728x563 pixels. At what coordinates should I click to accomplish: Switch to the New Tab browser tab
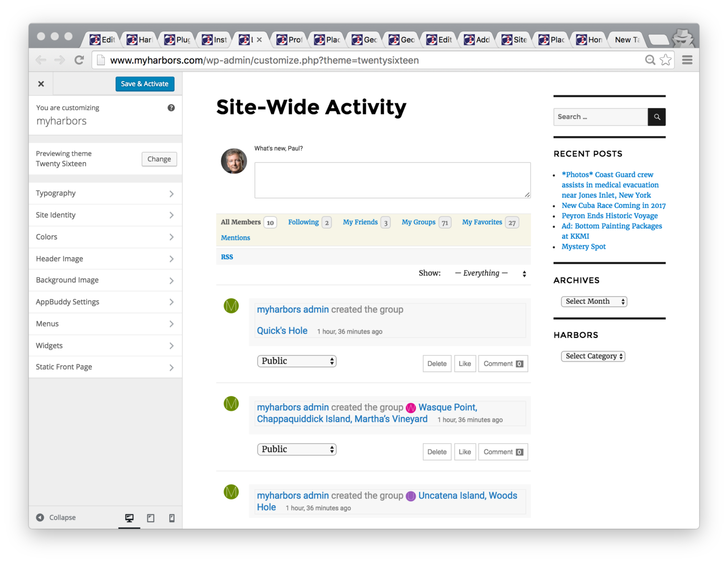click(627, 40)
